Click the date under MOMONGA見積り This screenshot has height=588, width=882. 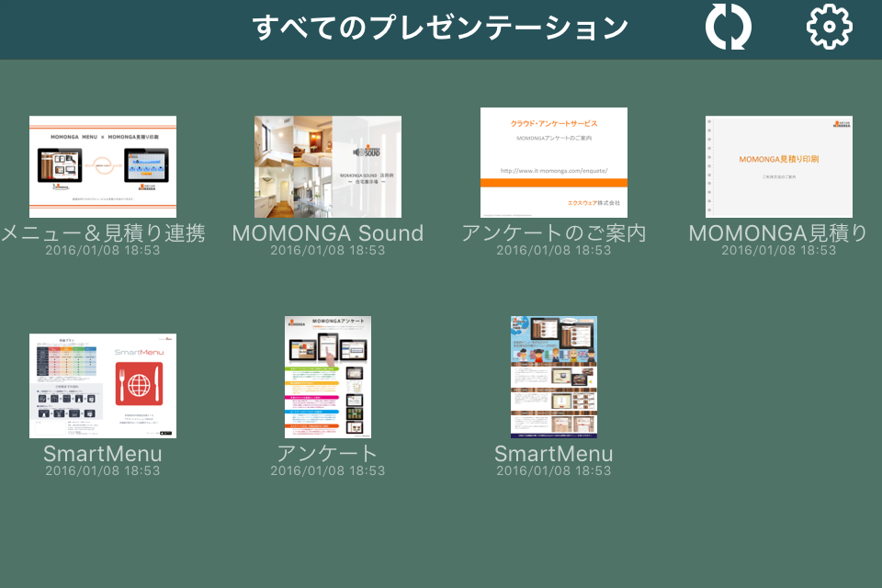pos(779,251)
